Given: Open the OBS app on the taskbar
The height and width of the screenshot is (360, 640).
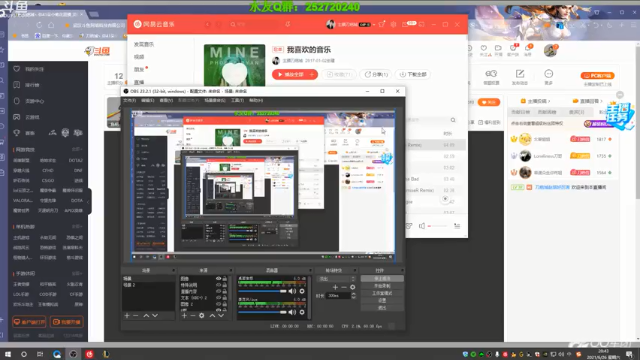Looking at the screenshot, I should click(x=73, y=354).
